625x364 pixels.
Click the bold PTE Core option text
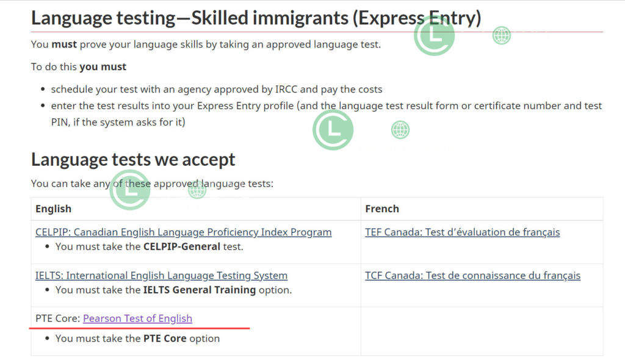click(165, 338)
